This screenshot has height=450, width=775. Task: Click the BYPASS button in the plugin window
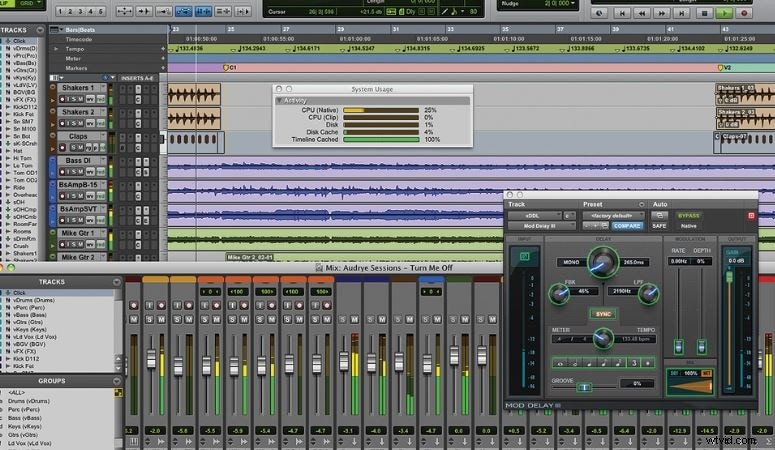point(689,214)
